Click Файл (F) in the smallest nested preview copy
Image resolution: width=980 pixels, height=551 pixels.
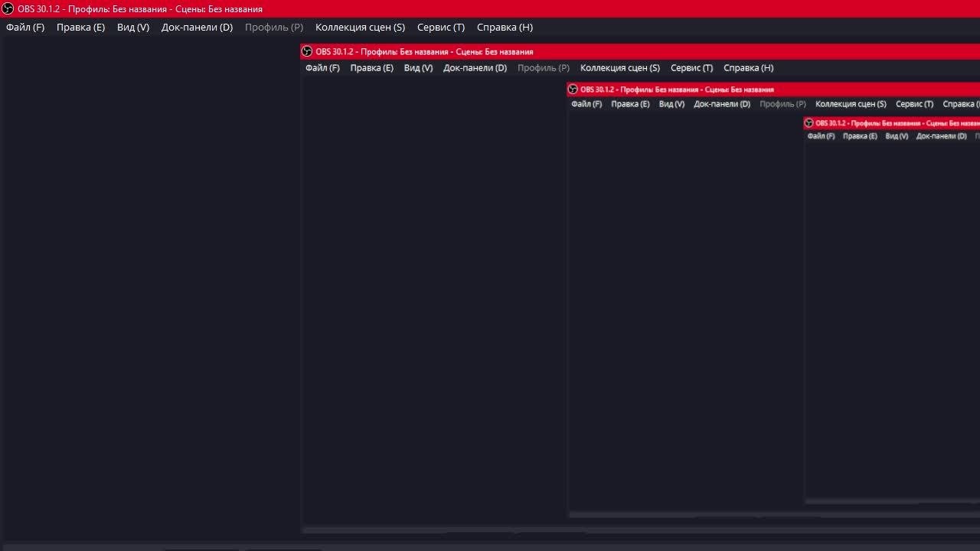821,136
